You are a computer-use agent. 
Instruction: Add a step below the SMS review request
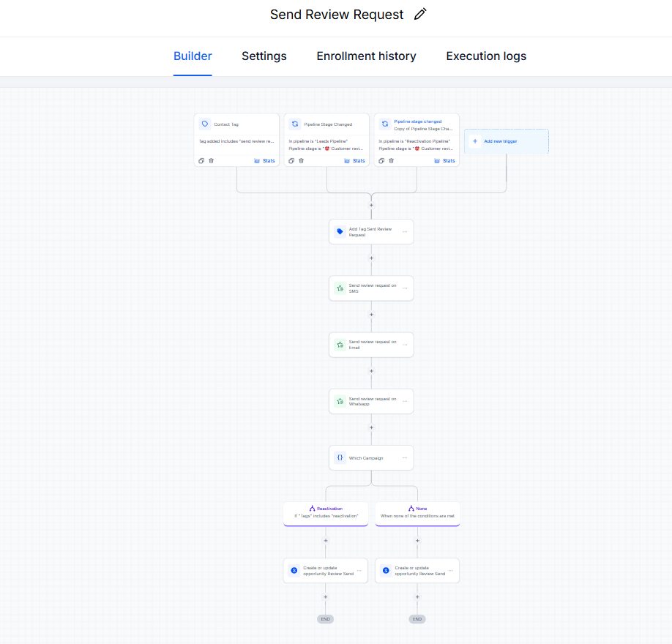pyautogui.click(x=372, y=315)
